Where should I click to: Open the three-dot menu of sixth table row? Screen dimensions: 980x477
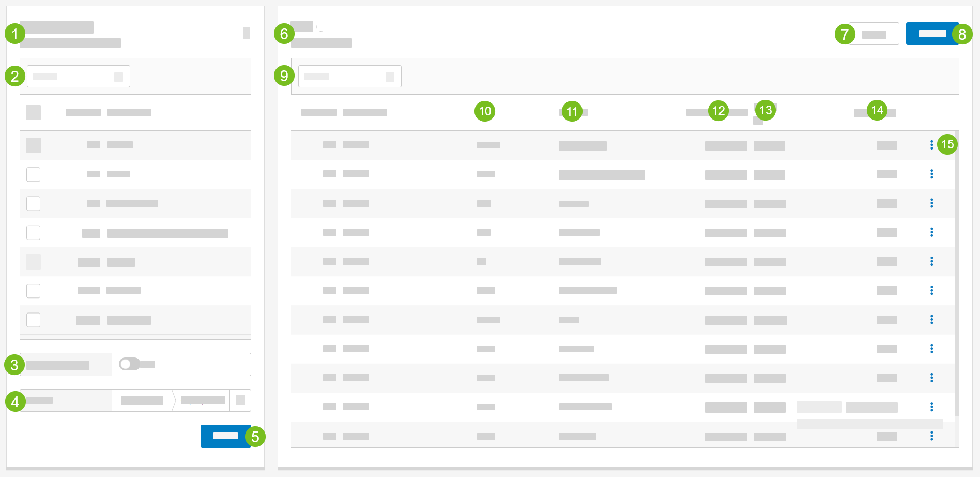(x=932, y=290)
